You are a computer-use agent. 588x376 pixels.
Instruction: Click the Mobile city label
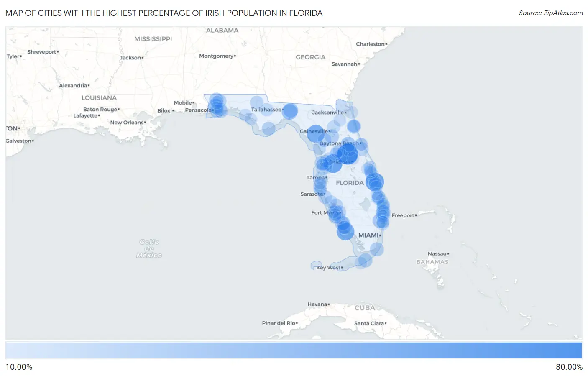[x=183, y=103]
